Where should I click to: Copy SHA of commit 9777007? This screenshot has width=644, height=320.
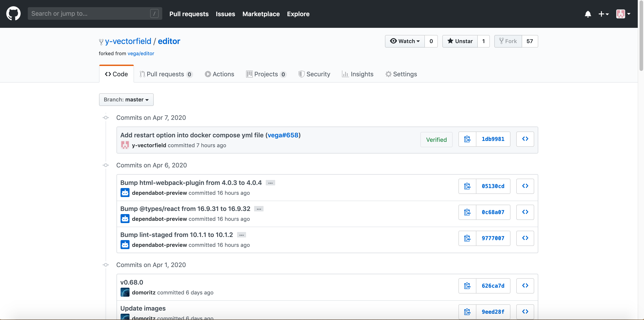[x=467, y=238]
